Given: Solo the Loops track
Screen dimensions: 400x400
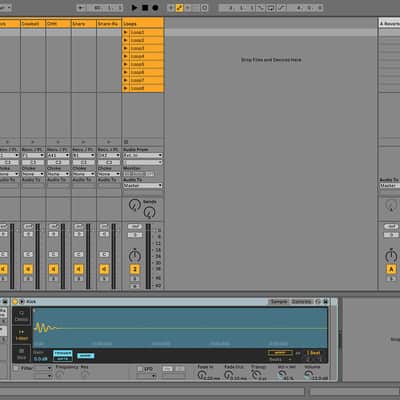Looking at the screenshot, I should pyautogui.click(x=135, y=279).
